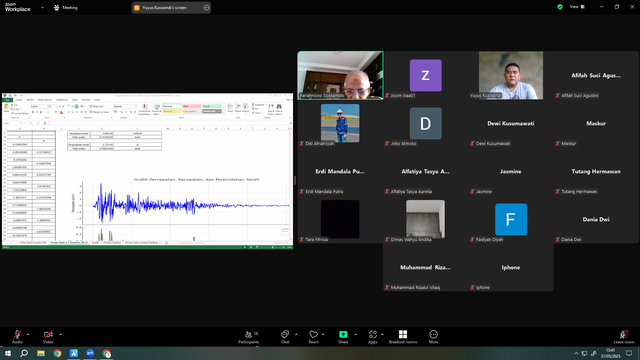Select the active speaker video tile

coord(340,75)
